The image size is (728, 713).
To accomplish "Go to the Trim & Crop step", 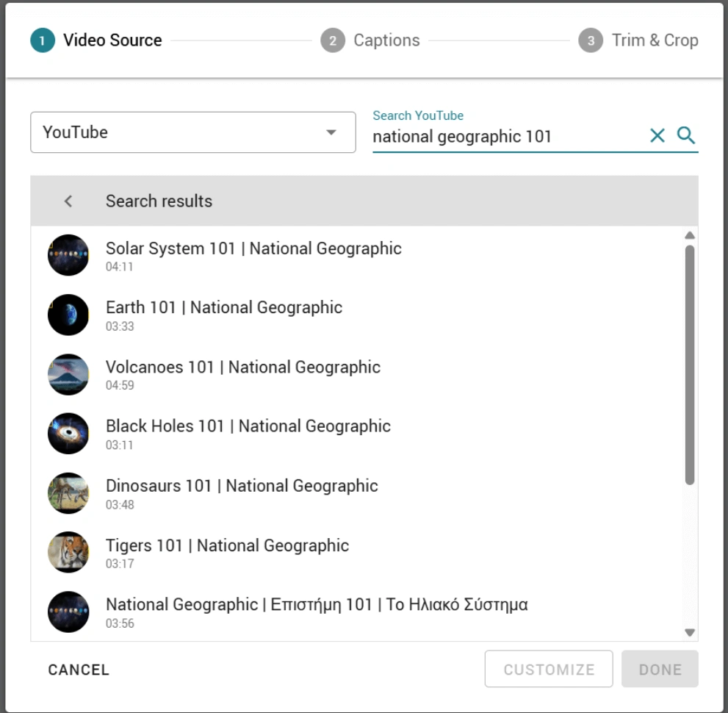I will pyautogui.click(x=638, y=40).
